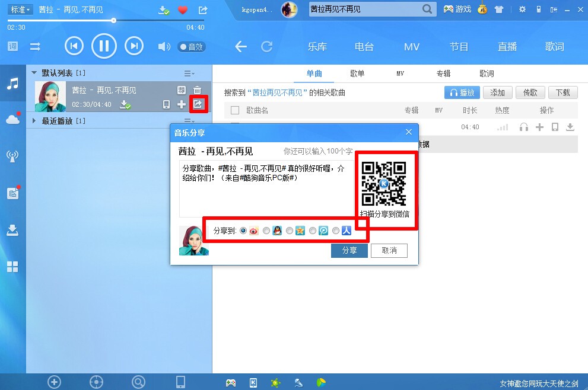Select the Renren share radio button
The width and height of the screenshot is (588, 390).
(336, 231)
